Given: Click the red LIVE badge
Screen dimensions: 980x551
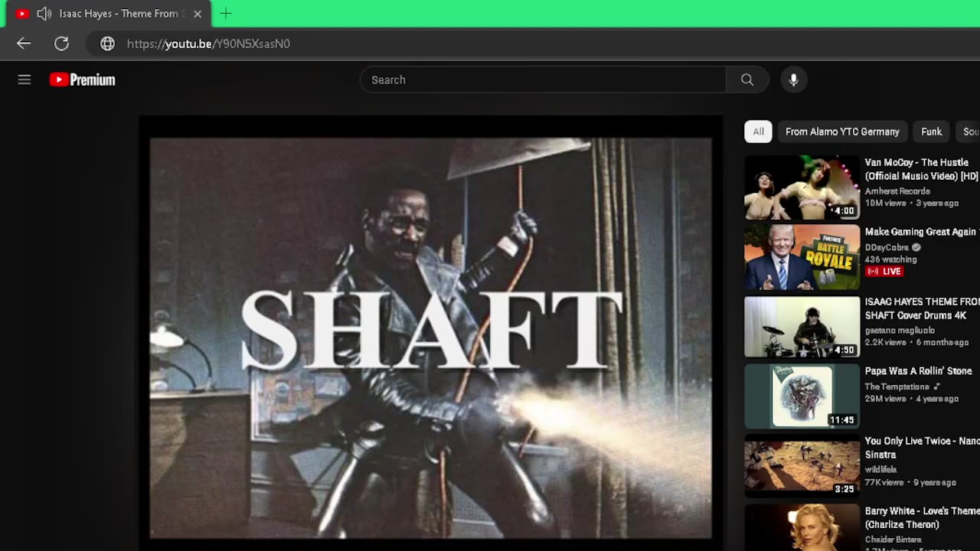Looking at the screenshot, I should click(884, 271).
